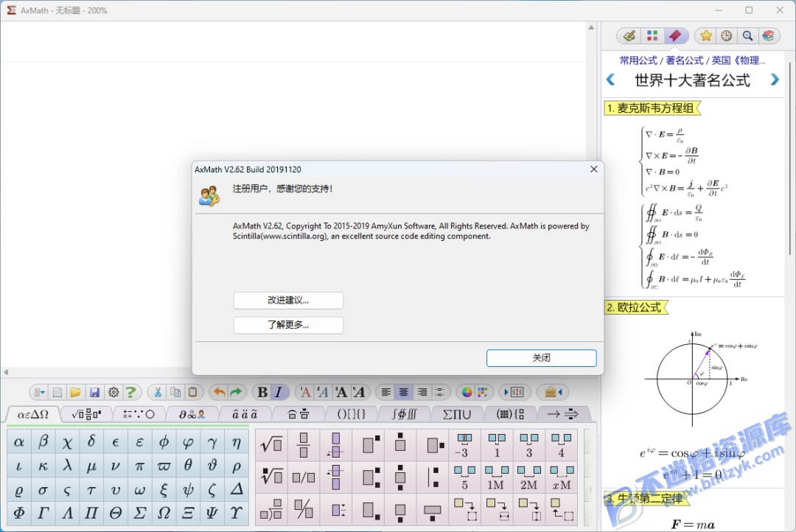The width and height of the screenshot is (796, 532).
Task: Open the matrix templates tab
Action: click(510, 414)
